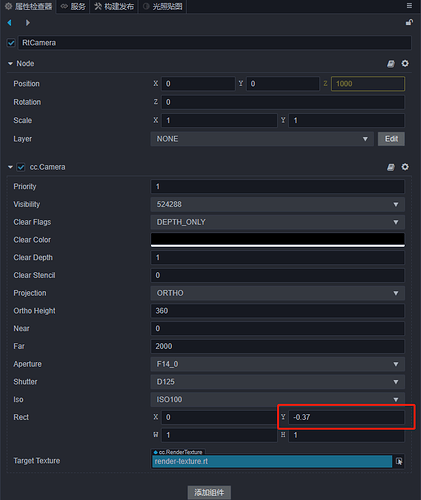Open the Layer dropdown showing NONE
This screenshot has width=421, height=500.
262,139
